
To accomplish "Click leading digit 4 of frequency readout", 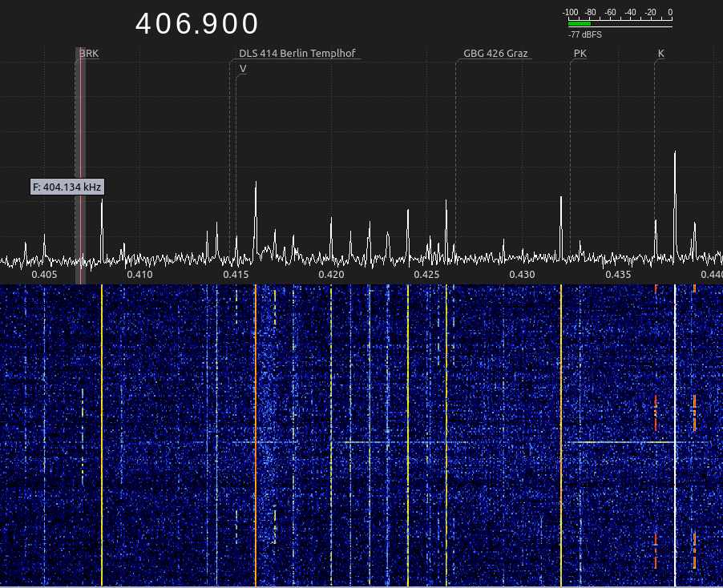I will click(145, 24).
